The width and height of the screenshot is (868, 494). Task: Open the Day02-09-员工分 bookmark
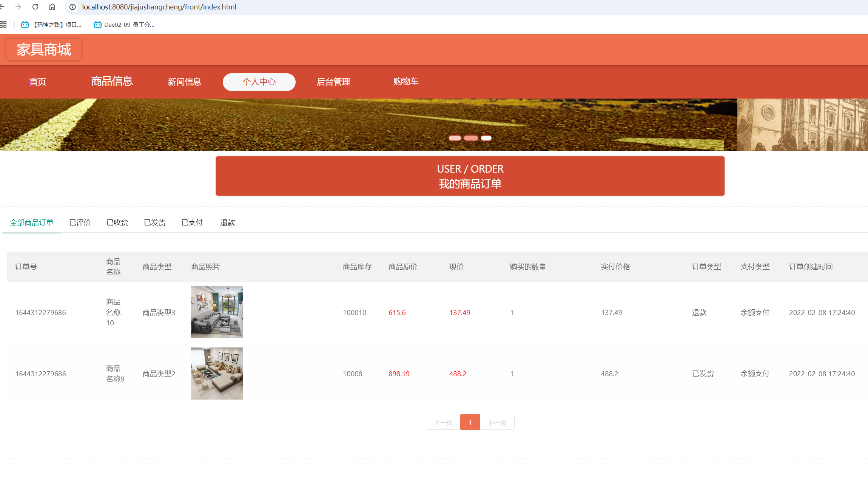[124, 25]
